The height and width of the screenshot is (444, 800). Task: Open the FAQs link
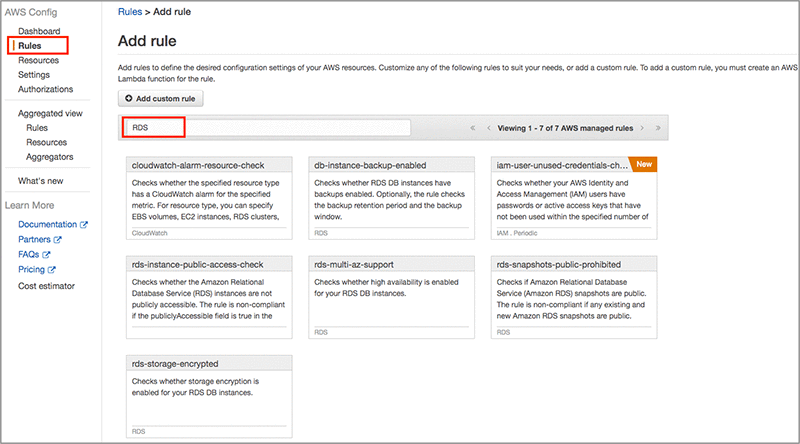[x=29, y=254]
